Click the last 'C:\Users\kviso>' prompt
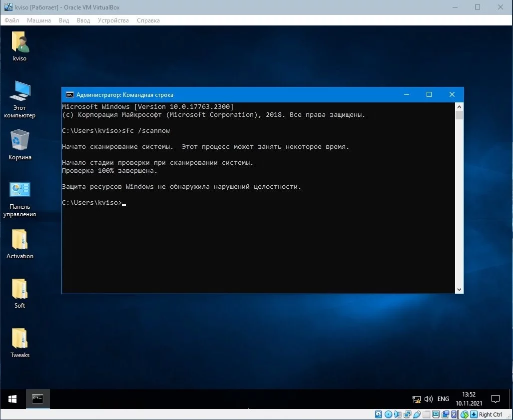Viewport: 513px width, 420px height. pyautogui.click(x=91, y=203)
